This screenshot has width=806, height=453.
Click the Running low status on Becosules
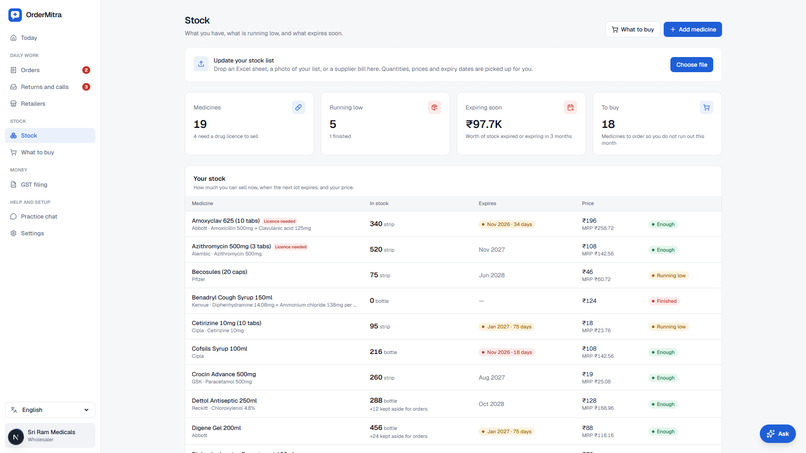668,276
